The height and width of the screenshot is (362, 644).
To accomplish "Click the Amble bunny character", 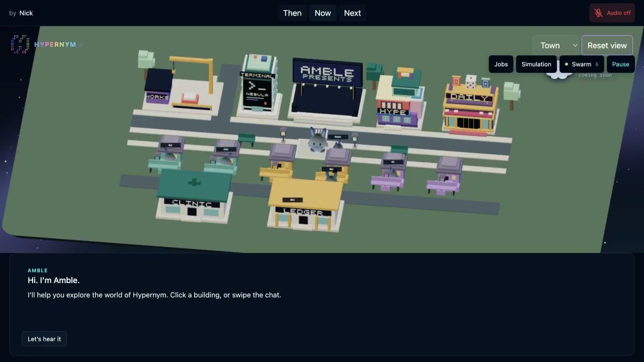I will 317,140.
